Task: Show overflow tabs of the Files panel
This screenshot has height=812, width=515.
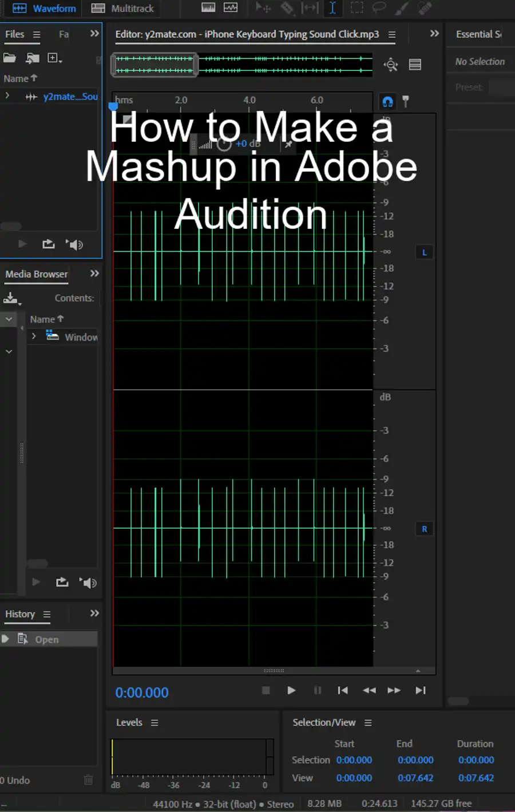Action: [94, 34]
